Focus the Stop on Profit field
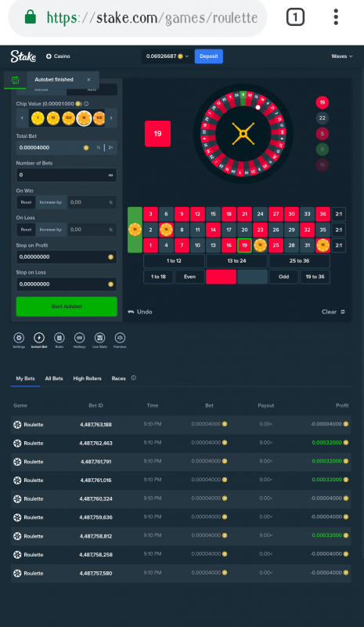 (x=67, y=257)
